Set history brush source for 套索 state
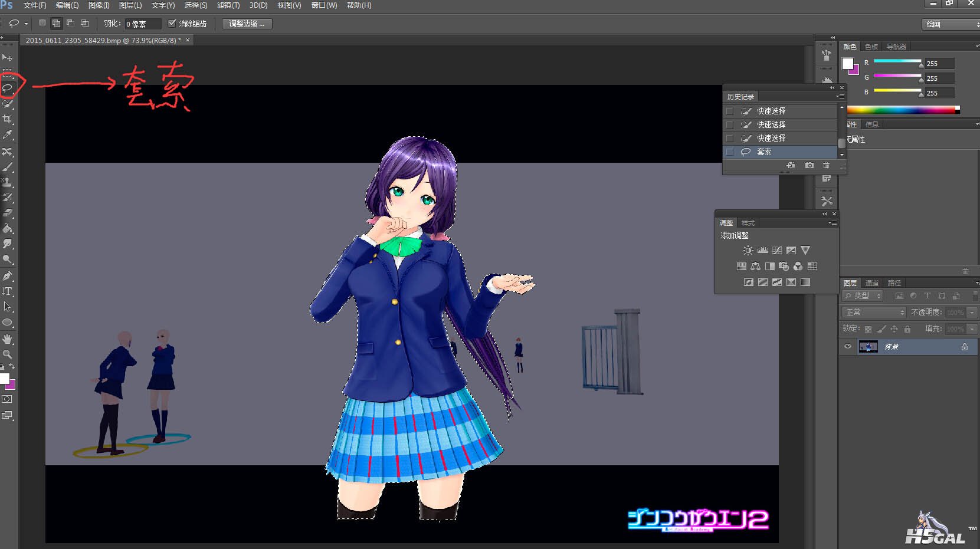Screen dimensions: 980x549 [x=730, y=152]
